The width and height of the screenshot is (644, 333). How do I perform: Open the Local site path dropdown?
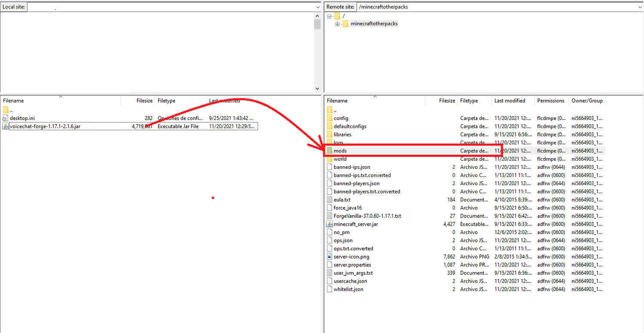tap(317, 7)
